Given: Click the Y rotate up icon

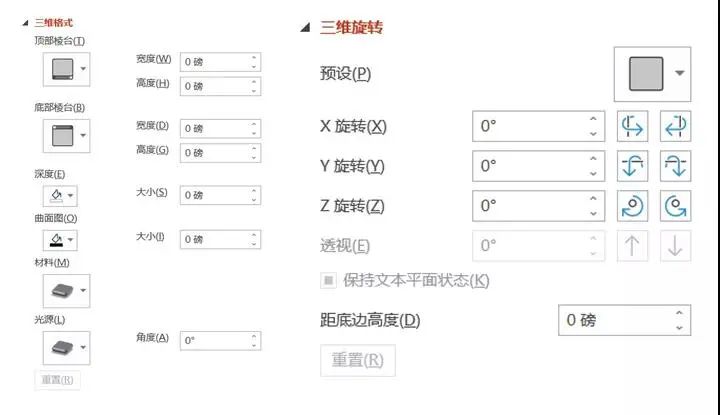Looking at the screenshot, I should 633,166.
